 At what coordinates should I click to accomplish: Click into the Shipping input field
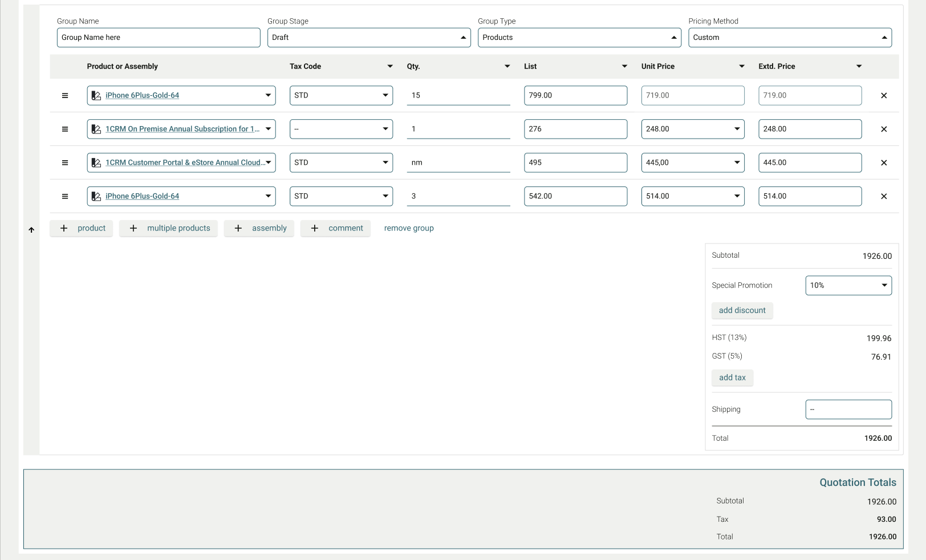tap(848, 409)
